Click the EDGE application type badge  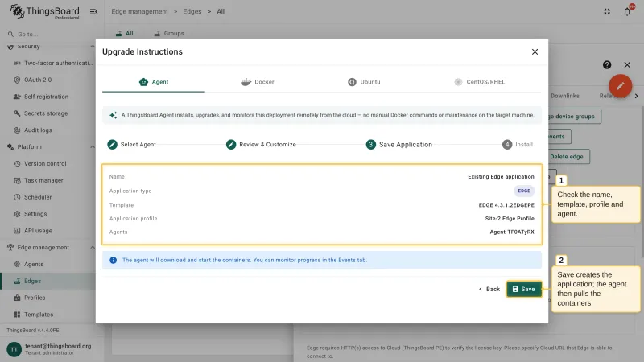point(524,191)
